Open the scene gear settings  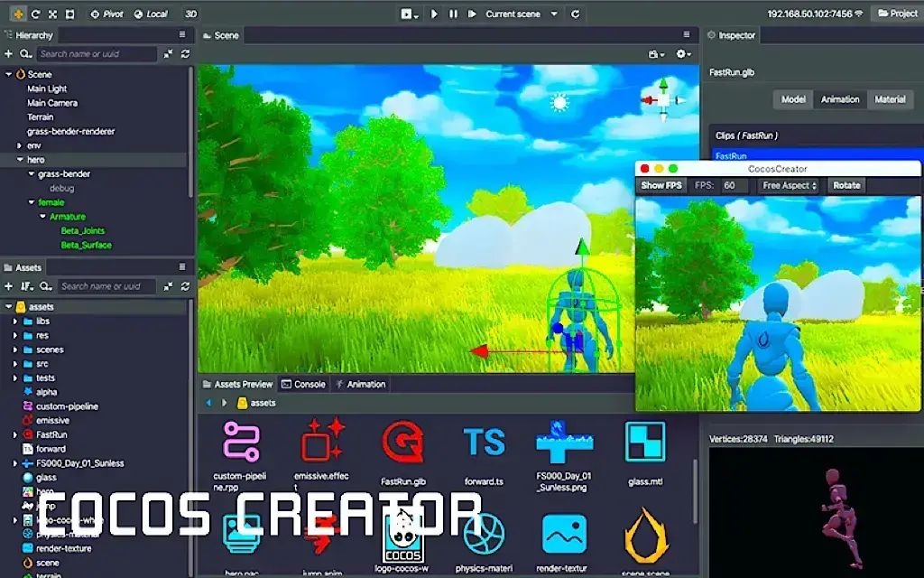[x=682, y=54]
